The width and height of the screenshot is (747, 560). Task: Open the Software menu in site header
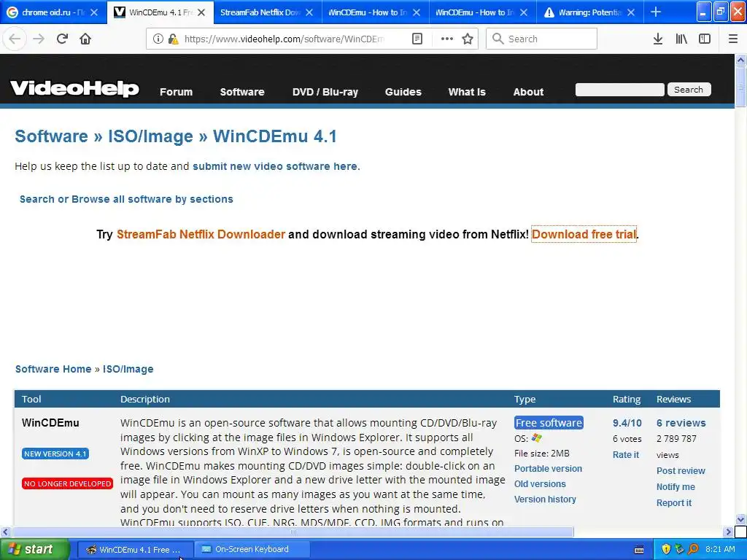(x=242, y=92)
